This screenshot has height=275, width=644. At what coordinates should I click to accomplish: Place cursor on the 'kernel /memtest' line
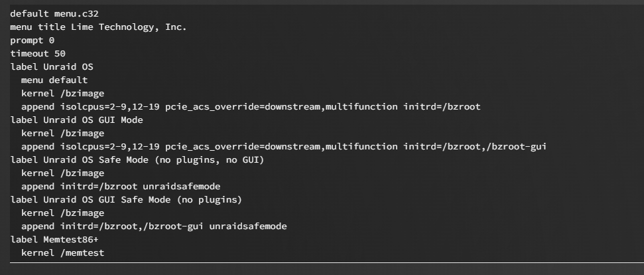coord(63,253)
